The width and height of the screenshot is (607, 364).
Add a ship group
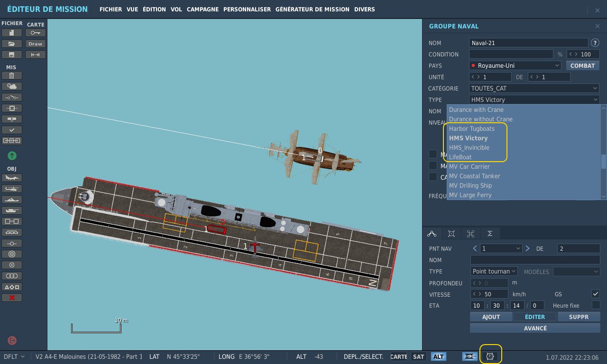point(12,200)
